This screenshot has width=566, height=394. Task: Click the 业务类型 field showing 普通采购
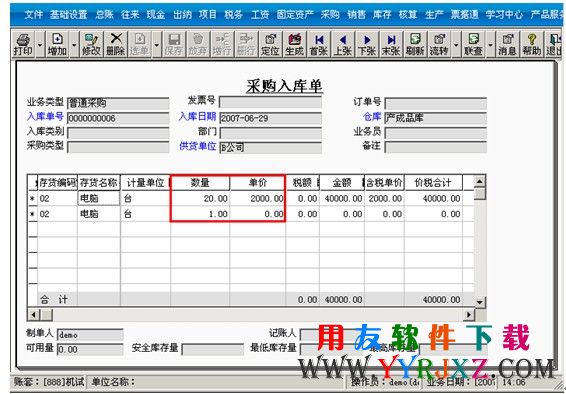click(x=118, y=104)
